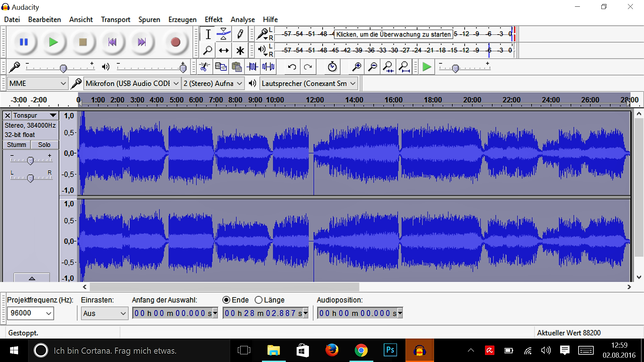Click the Trim audio icon
The height and width of the screenshot is (362, 644).
pos(253,67)
